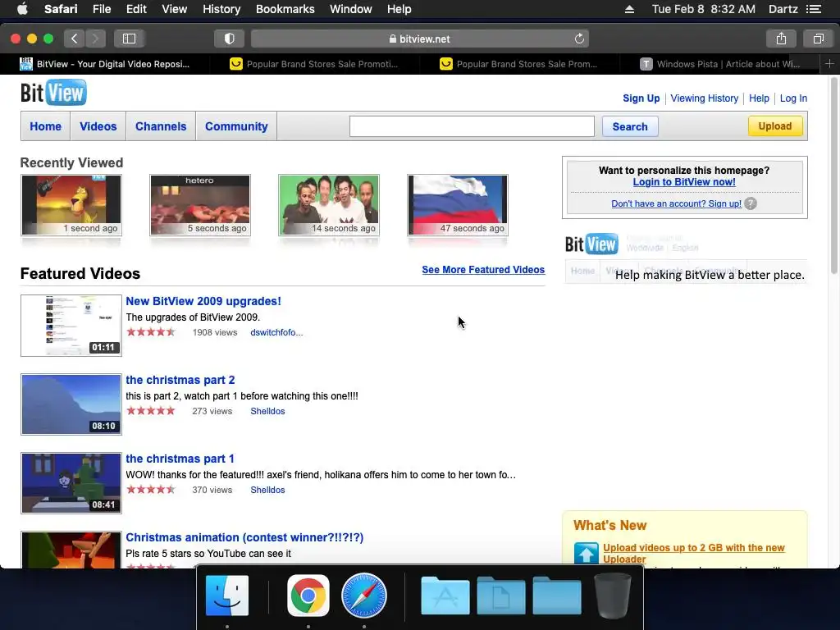Open the Bookmarks menu
The image size is (840, 630).
(285, 9)
